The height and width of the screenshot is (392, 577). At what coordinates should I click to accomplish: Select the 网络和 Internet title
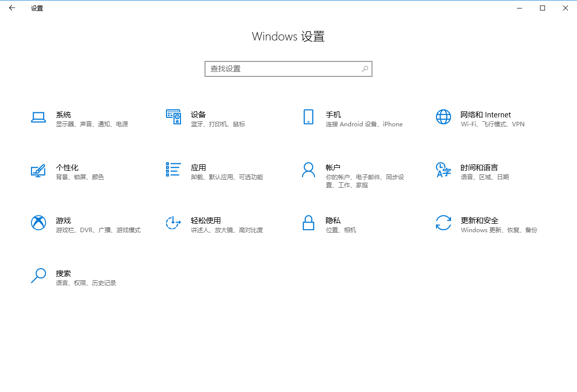485,115
